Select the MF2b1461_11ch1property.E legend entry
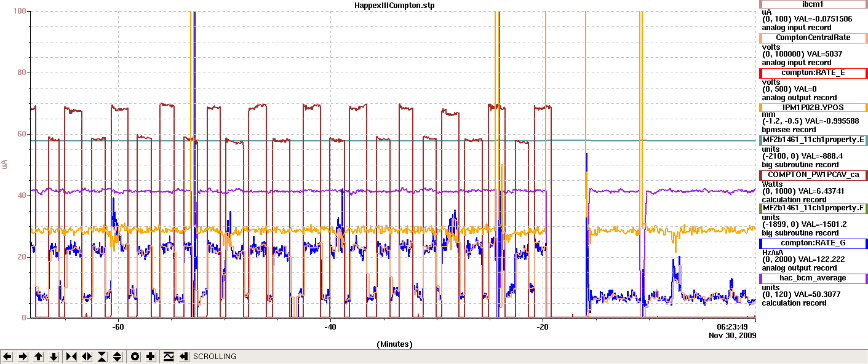This screenshot has width=868, height=364. click(x=812, y=140)
